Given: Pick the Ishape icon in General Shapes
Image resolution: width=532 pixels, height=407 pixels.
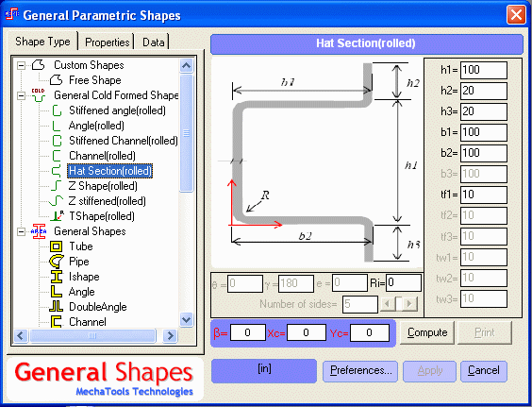Looking at the screenshot, I should (x=57, y=277).
